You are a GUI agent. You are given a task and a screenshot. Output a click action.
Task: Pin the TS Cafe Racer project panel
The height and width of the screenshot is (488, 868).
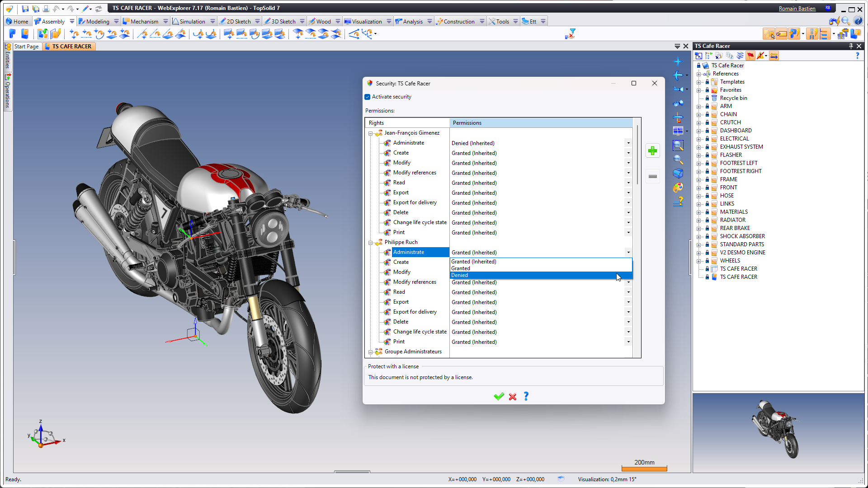[851, 46]
